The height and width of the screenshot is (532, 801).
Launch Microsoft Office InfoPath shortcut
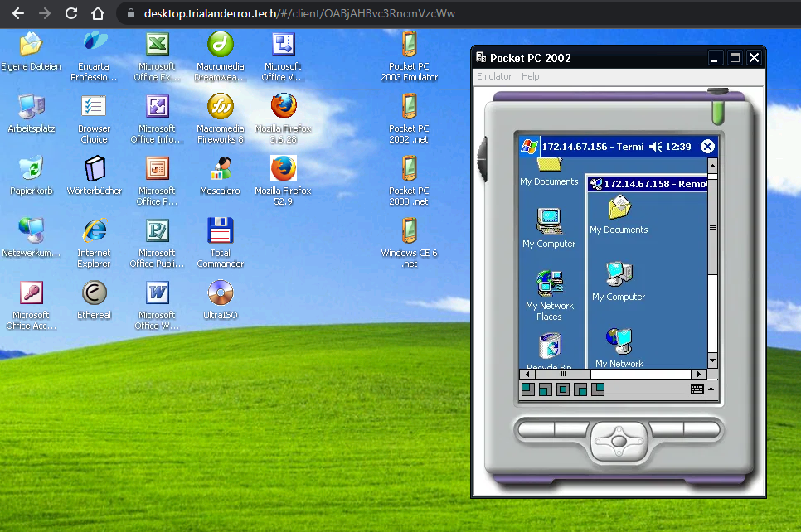[x=157, y=119]
